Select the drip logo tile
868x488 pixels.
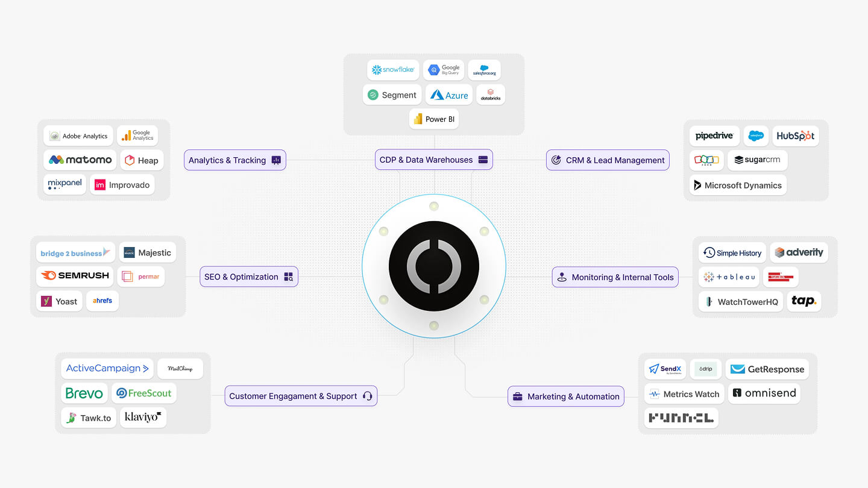(705, 369)
